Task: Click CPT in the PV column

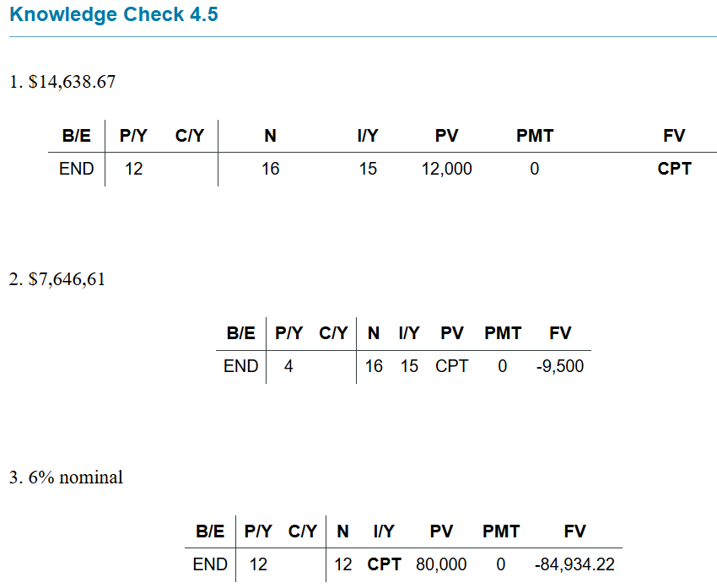Action: tap(451, 366)
